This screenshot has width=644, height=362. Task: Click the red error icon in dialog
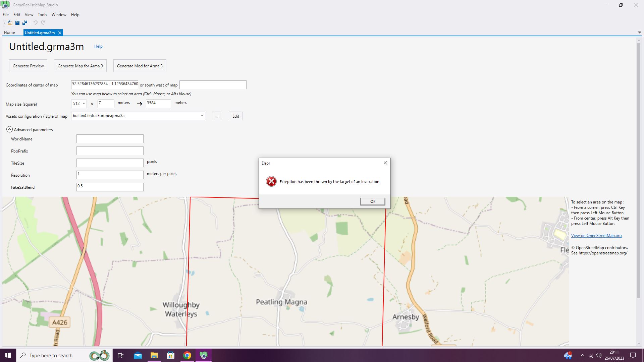point(271,182)
